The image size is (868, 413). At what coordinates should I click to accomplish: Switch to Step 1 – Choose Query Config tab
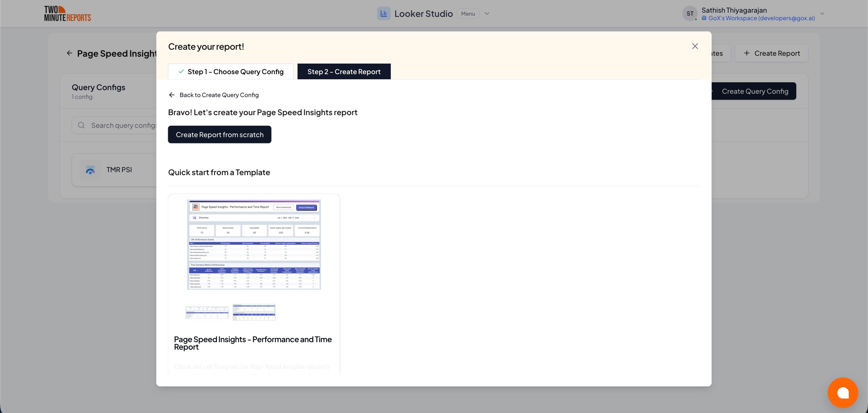[x=231, y=71]
